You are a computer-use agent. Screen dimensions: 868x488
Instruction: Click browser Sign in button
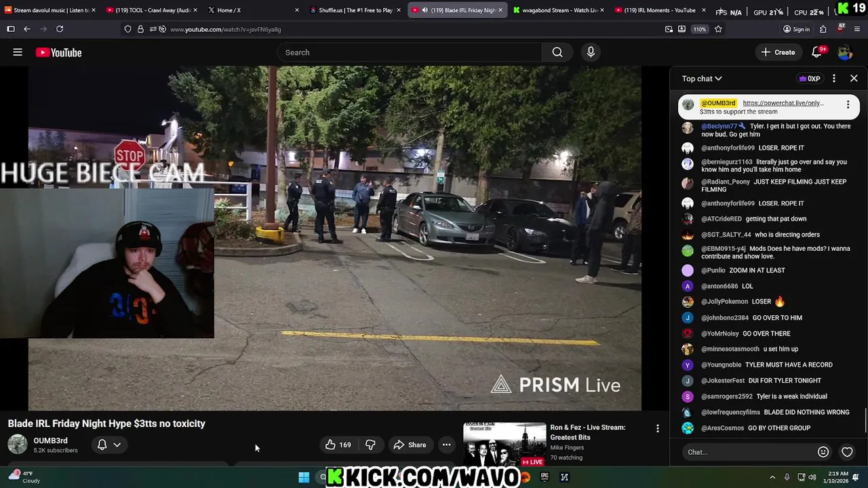pyautogui.click(x=796, y=29)
